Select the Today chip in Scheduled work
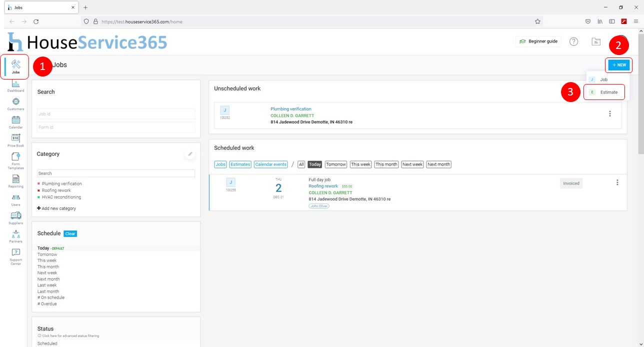The height and width of the screenshot is (347, 644). tap(315, 164)
